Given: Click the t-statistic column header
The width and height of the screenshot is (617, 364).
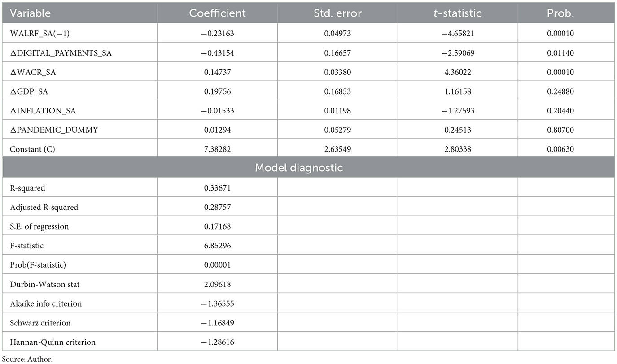Looking at the screenshot, I should tap(458, 13).
